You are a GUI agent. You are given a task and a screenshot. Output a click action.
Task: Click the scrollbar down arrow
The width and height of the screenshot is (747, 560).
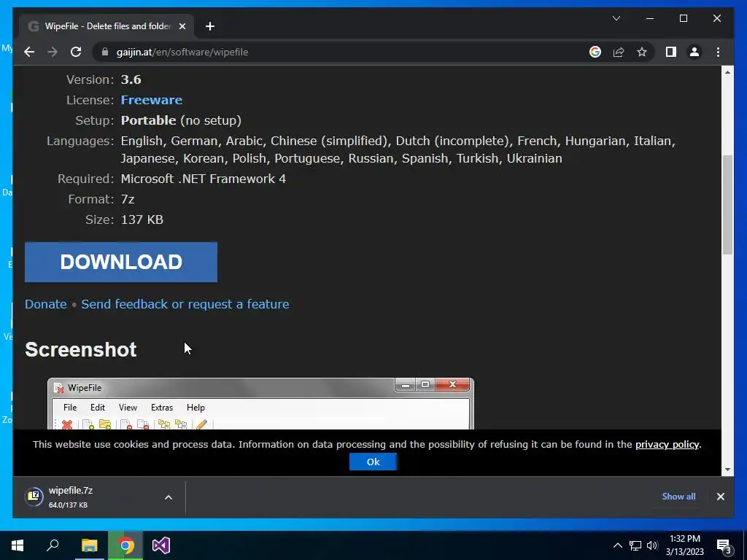point(727,470)
